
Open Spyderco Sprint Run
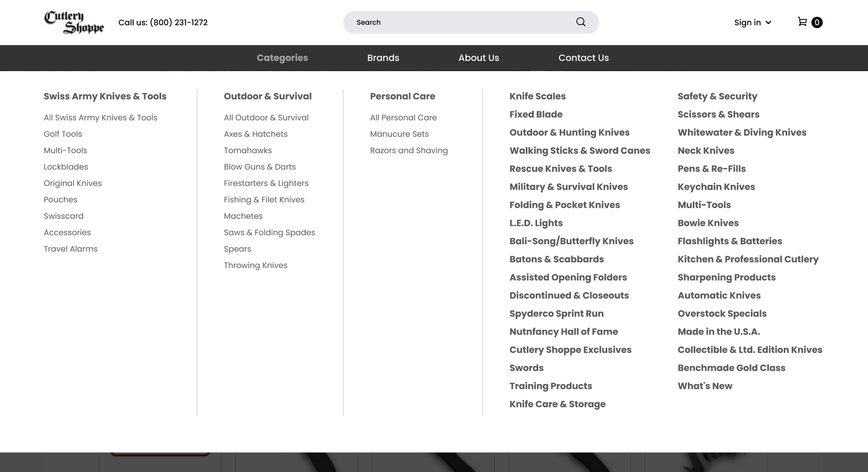(x=556, y=313)
